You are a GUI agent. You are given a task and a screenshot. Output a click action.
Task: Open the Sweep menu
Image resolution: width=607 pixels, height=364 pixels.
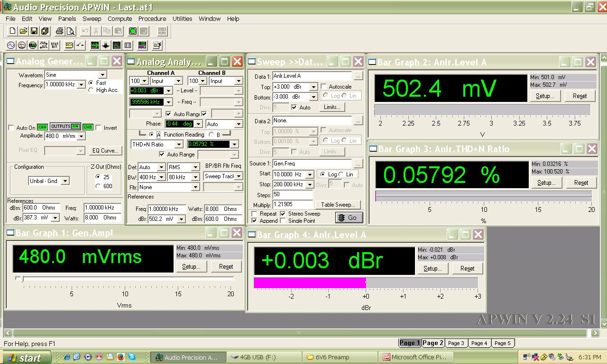click(x=92, y=18)
